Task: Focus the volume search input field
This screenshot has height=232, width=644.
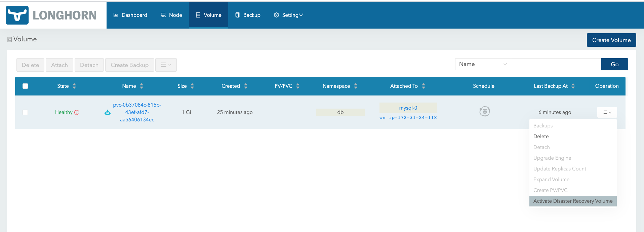Action: coord(556,64)
